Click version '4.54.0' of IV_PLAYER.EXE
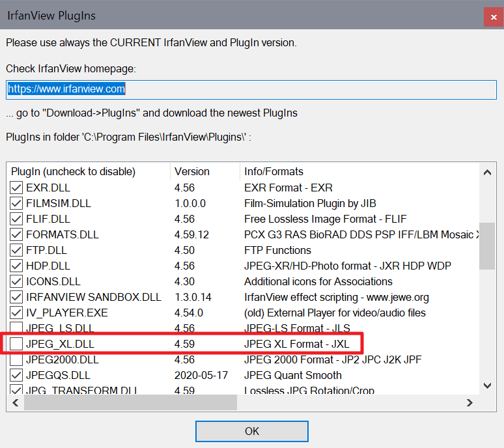Image resolution: width=504 pixels, height=448 pixels. (x=189, y=313)
